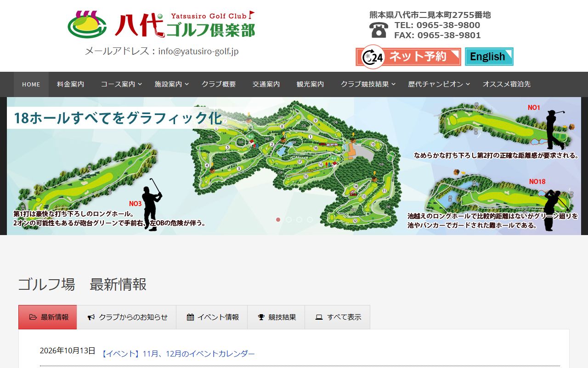Viewport: 588px width, 368px height.
Task: Open the ネット予約 online reservation button
Action: [408, 57]
